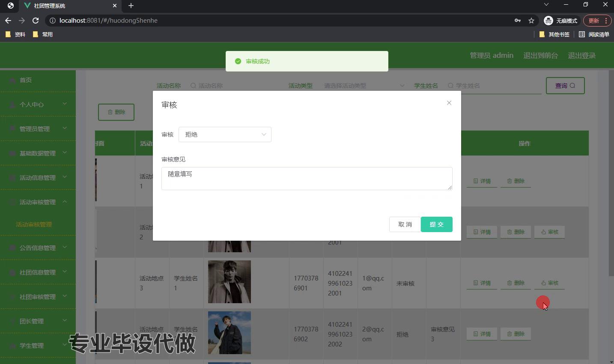Open the 阅读清单 reading list icon
The height and width of the screenshot is (364, 614).
[x=583, y=34]
